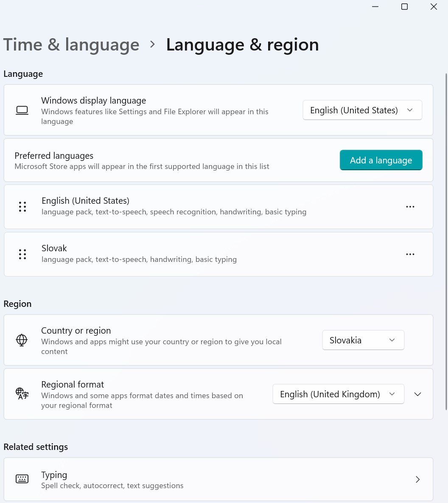
Task: Maximize the Settings window
Action: pos(404,6)
